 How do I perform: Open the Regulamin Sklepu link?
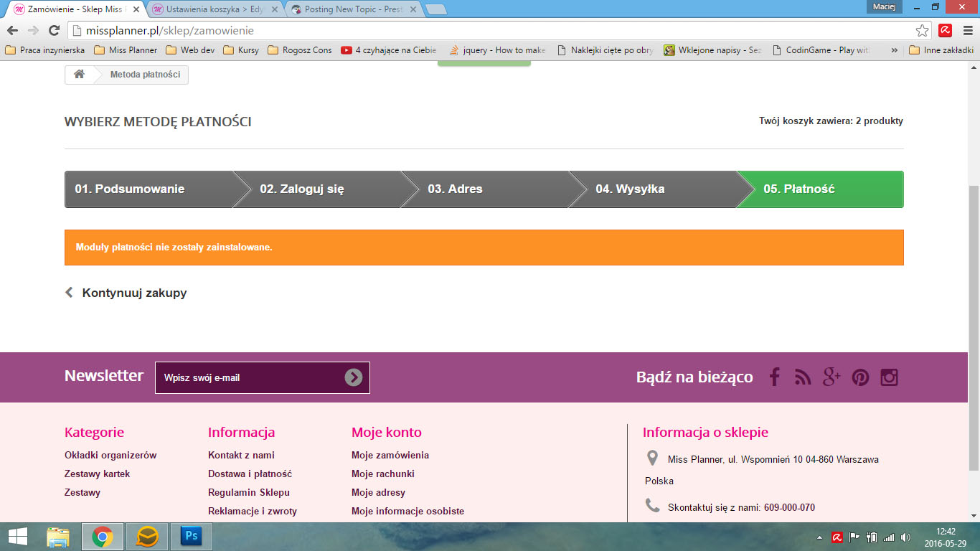249,492
